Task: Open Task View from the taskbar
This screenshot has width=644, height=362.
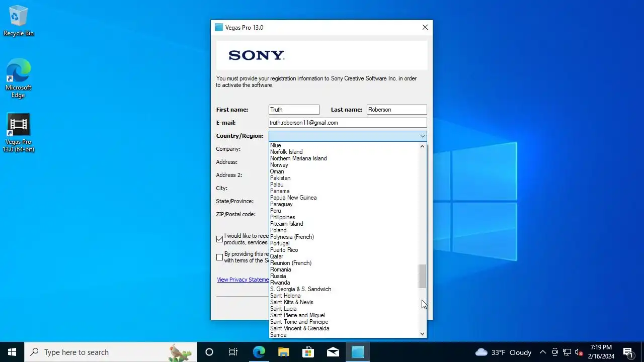Action: tap(233, 352)
